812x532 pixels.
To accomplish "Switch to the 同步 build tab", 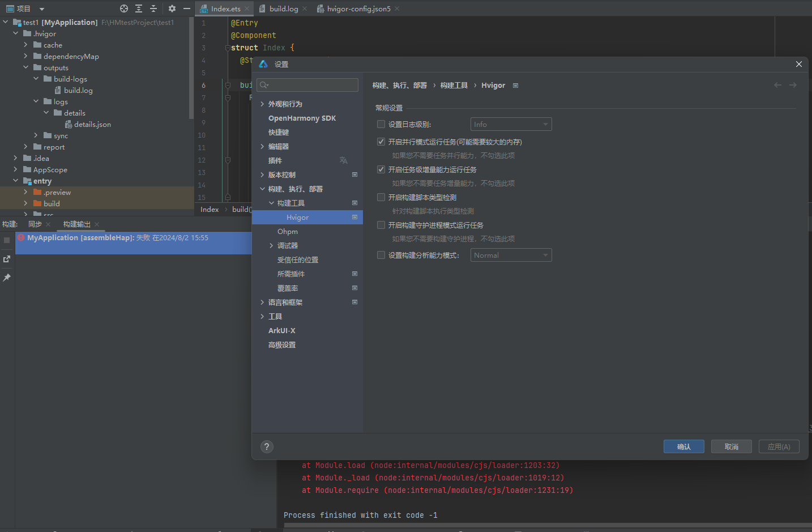I will pos(35,224).
